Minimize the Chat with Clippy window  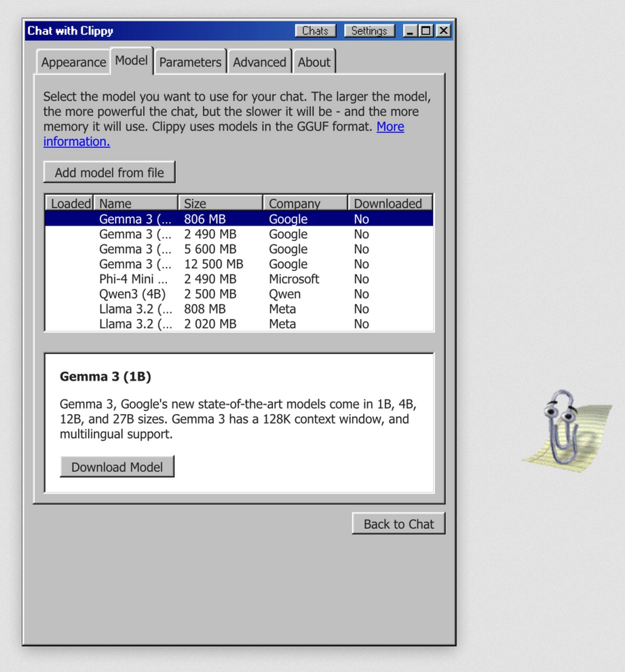409,31
